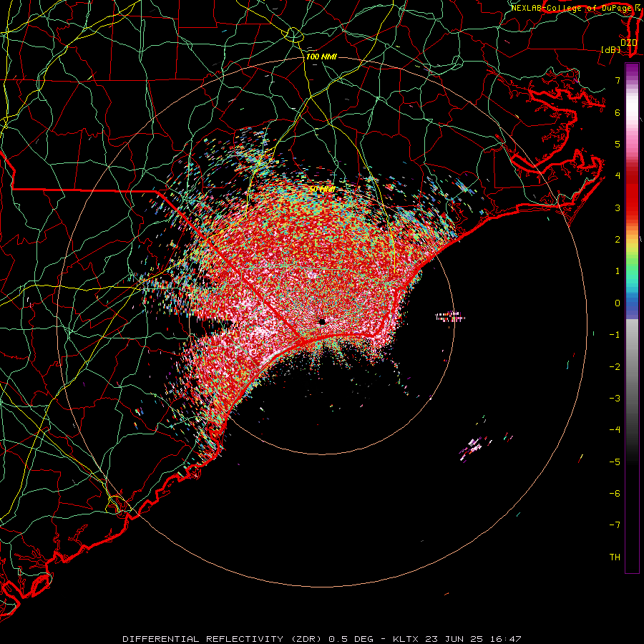Click the "-3" tick on the dB scale
644x644 pixels.
pos(615,399)
